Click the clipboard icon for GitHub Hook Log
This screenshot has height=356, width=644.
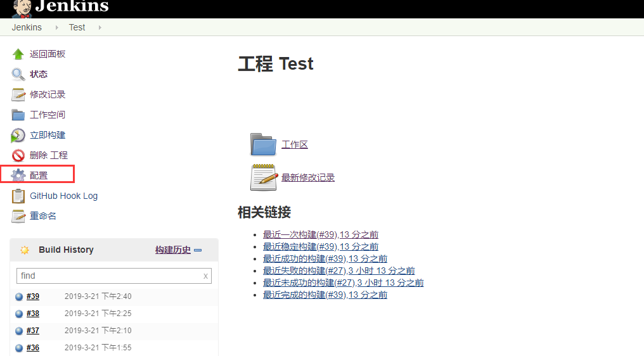point(18,196)
